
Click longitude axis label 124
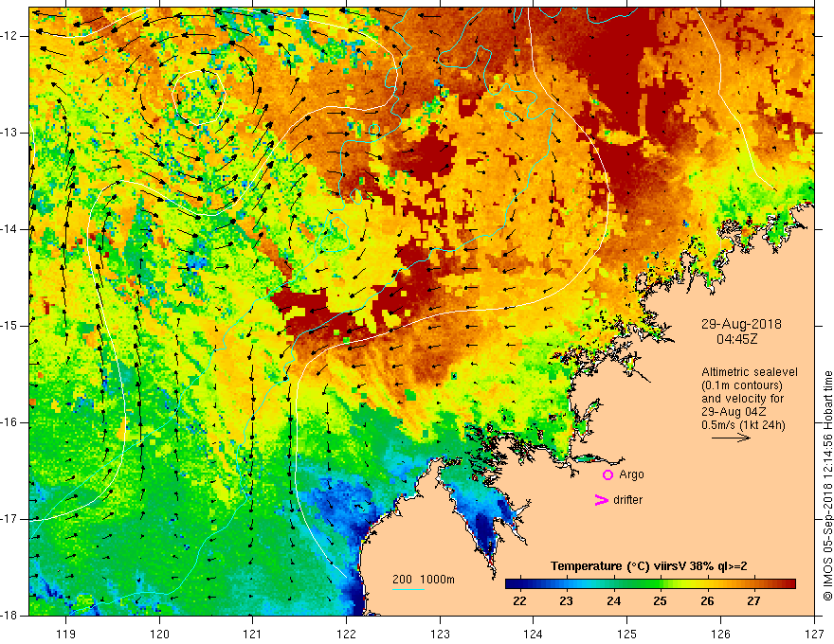click(534, 634)
